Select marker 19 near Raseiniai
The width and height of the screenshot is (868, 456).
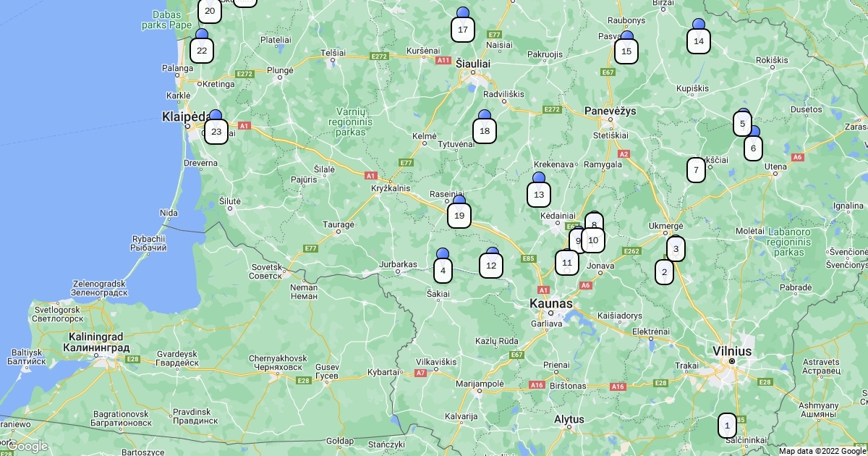(x=459, y=216)
